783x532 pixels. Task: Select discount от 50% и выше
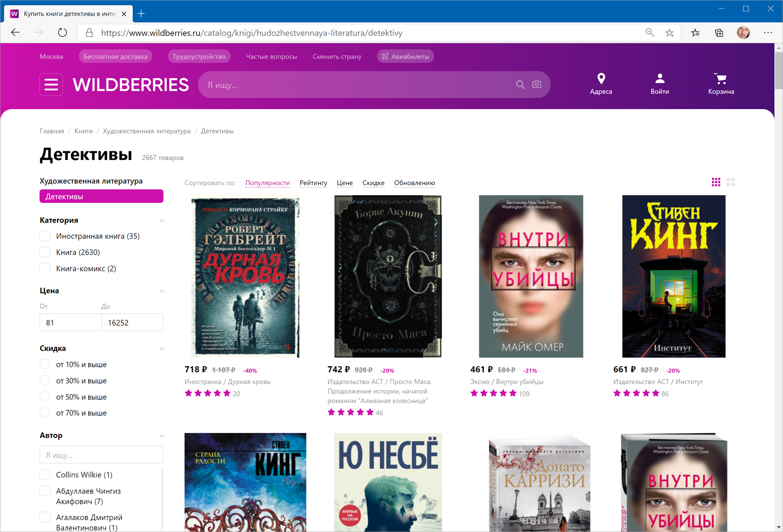pyautogui.click(x=45, y=397)
